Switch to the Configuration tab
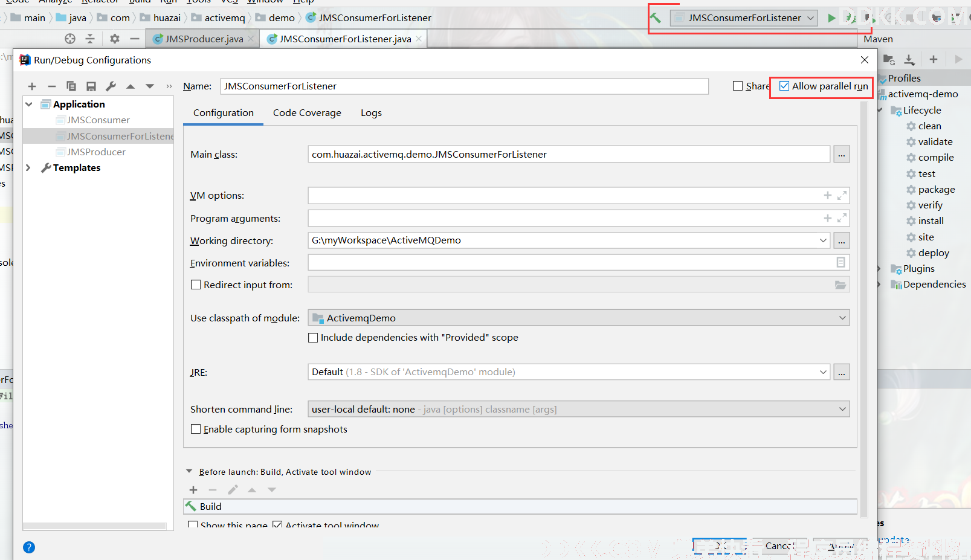The image size is (971, 560). (223, 113)
